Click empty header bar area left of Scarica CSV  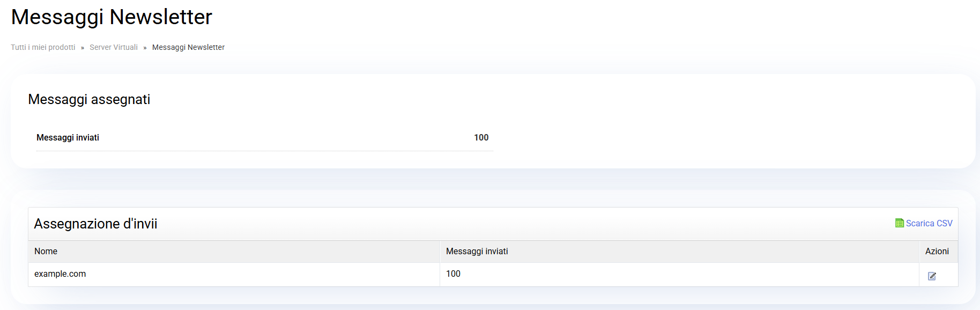point(536,224)
